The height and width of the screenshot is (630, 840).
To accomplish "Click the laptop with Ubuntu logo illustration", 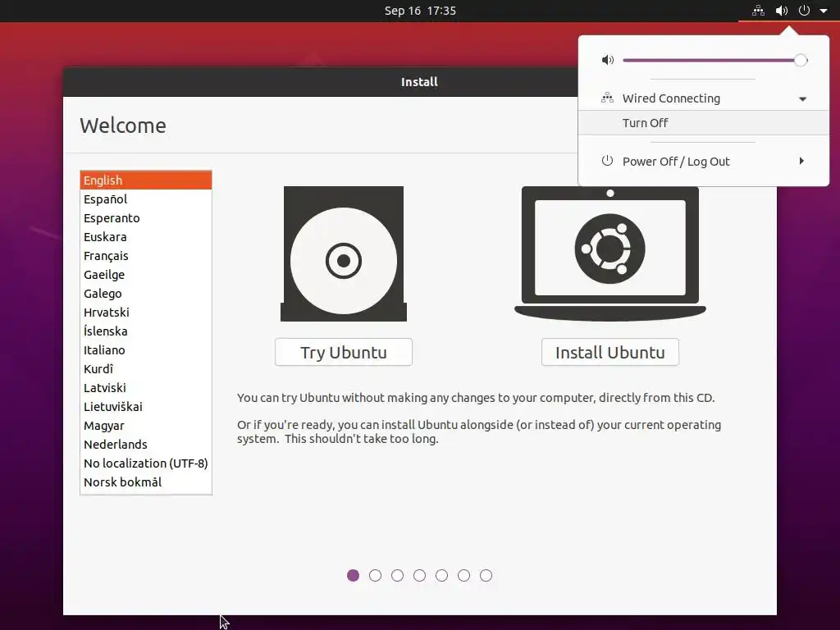I will click(610, 253).
